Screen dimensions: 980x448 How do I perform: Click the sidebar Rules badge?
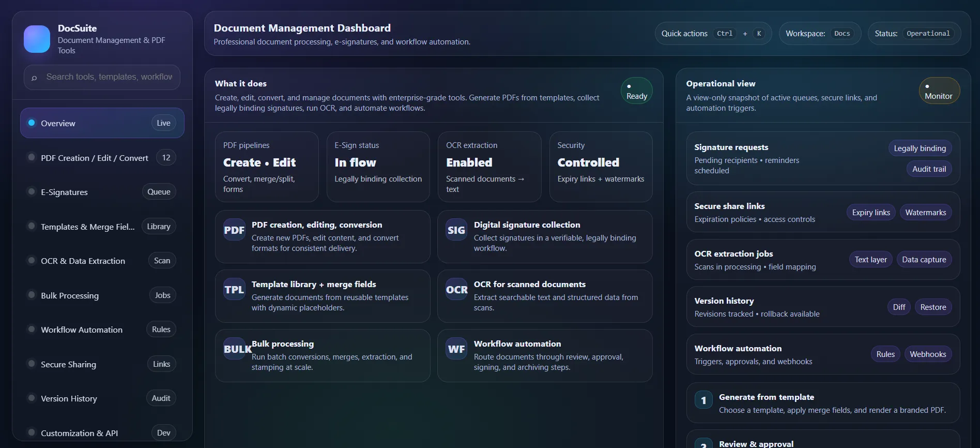pos(161,330)
